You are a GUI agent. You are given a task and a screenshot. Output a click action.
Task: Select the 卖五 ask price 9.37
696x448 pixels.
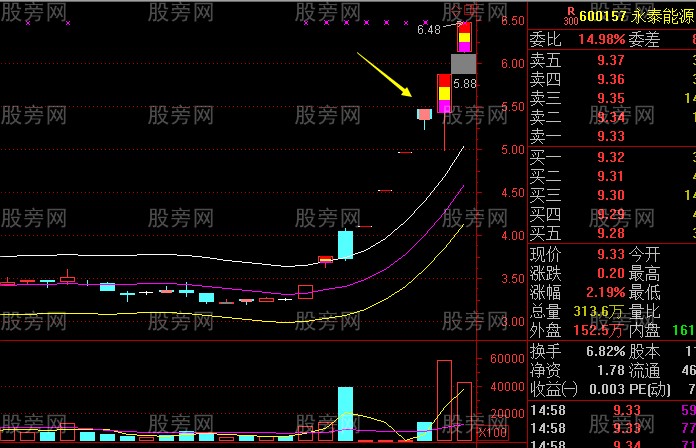[611, 60]
